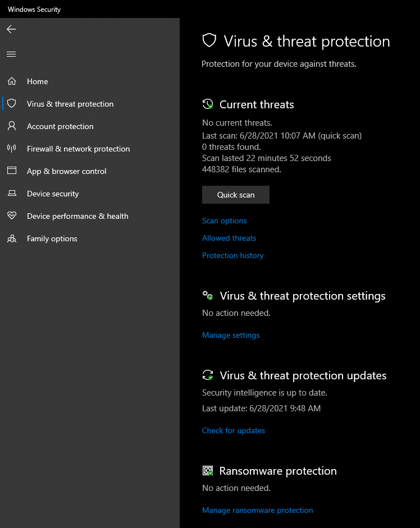Go to Firewall & network protection

click(x=78, y=149)
